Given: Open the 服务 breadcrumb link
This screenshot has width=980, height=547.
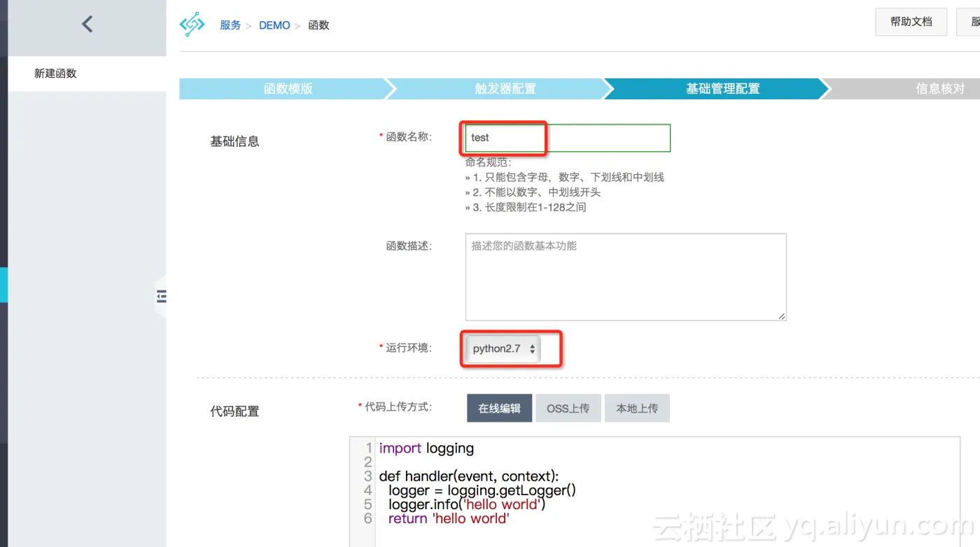Looking at the screenshot, I should point(230,25).
